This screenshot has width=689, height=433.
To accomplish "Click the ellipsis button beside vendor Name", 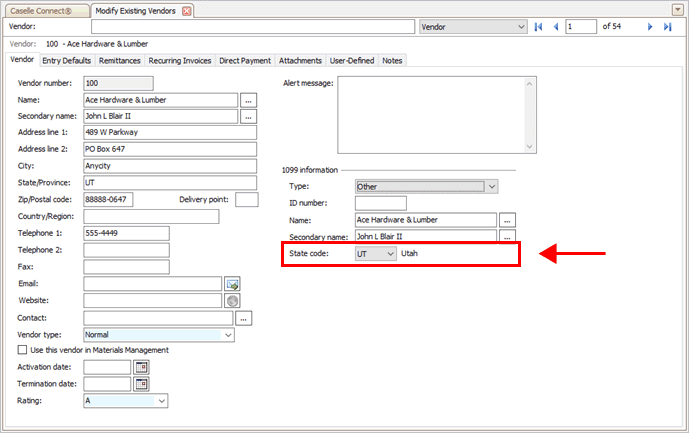I will pos(248,100).
